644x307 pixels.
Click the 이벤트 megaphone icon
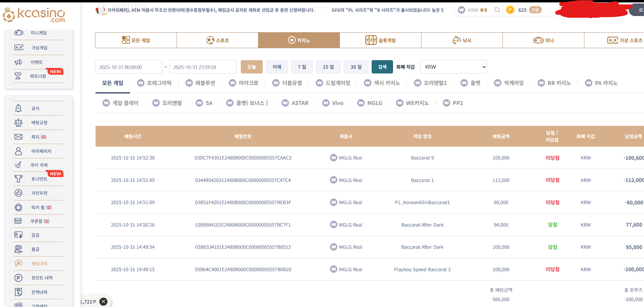(x=18, y=62)
